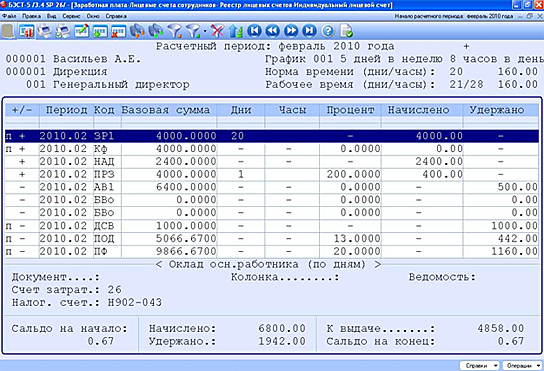Viewport: 544px width, 371px height.
Task: Click base sum 9866.6700 in the ПФ row
Action: pos(186,251)
